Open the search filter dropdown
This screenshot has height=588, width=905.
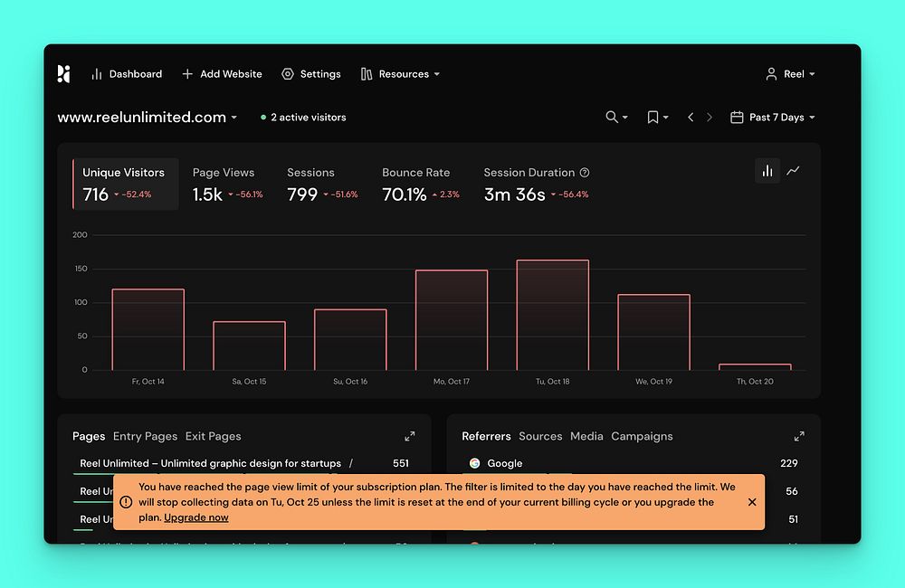point(616,117)
